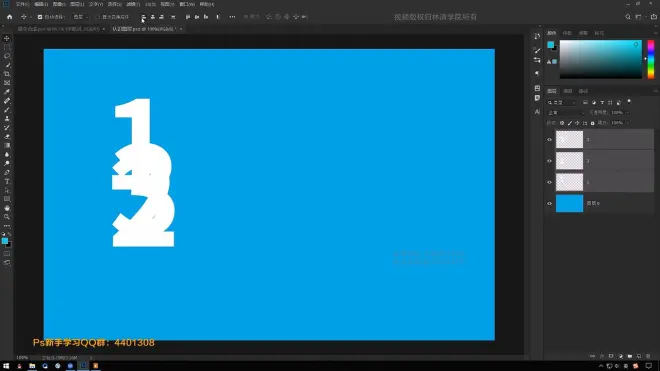
Task: Select the Path Selection tool
Action: [x=7, y=190]
